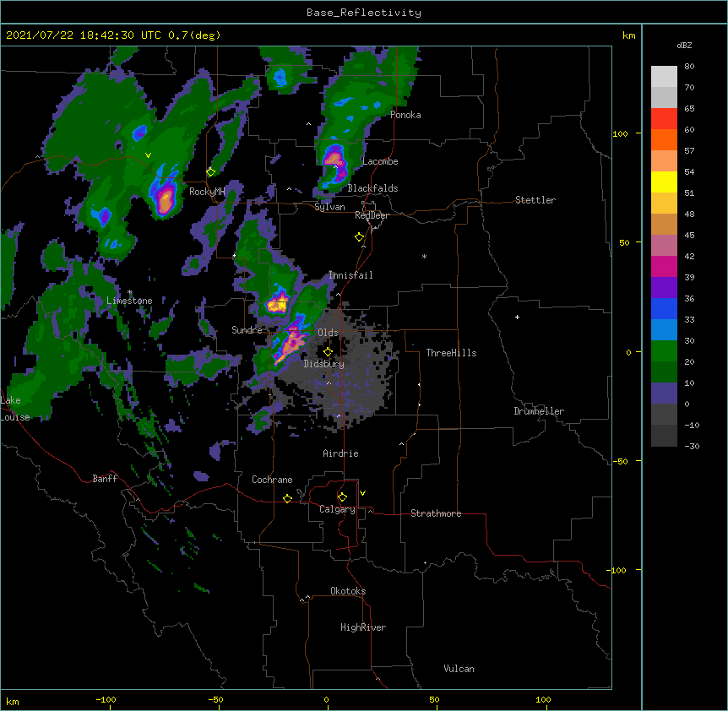
Task: Click the RedDeer city label
Action: click(x=372, y=215)
